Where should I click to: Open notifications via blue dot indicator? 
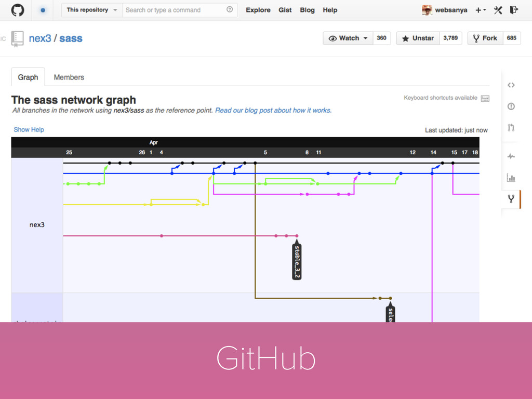(43, 10)
